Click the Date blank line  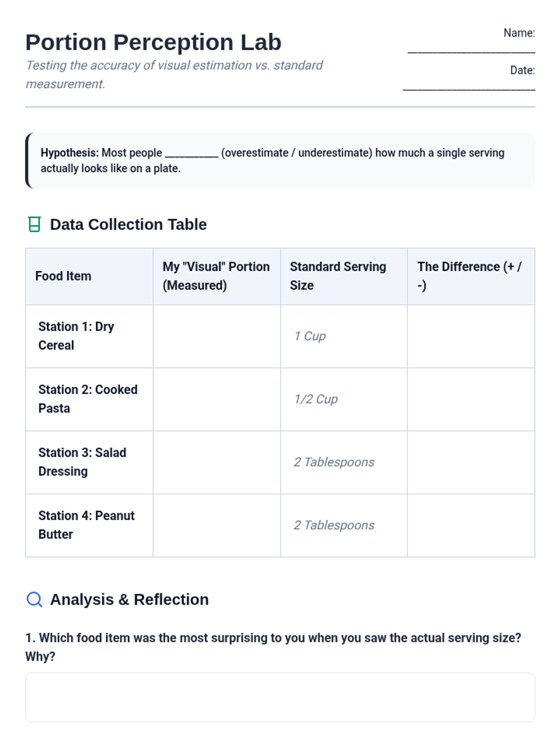(x=469, y=88)
